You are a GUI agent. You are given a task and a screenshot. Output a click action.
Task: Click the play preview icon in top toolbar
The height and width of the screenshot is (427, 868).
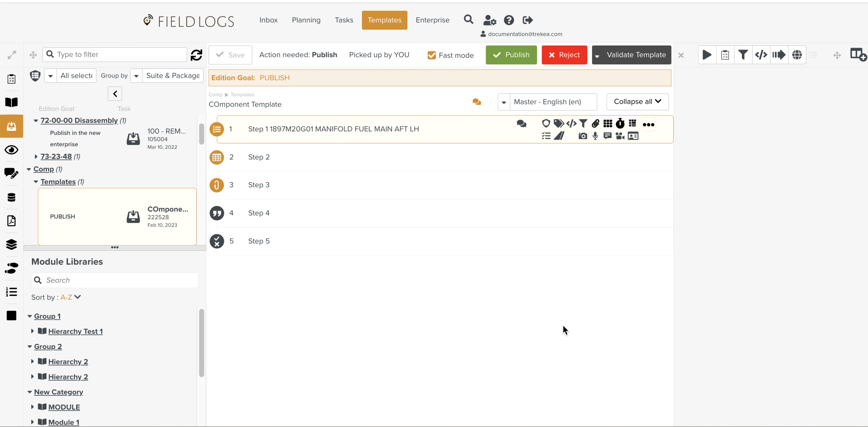click(x=707, y=55)
